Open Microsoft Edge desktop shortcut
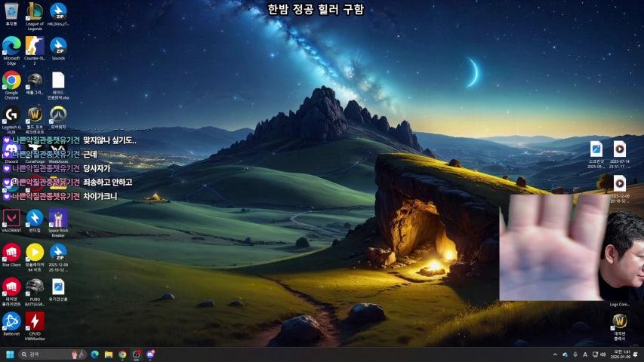 (11, 51)
